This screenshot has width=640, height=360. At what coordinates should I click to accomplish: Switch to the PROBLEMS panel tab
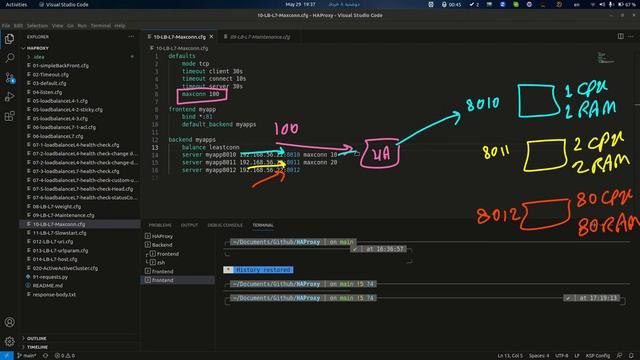pyautogui.click(x=160, y=225)
